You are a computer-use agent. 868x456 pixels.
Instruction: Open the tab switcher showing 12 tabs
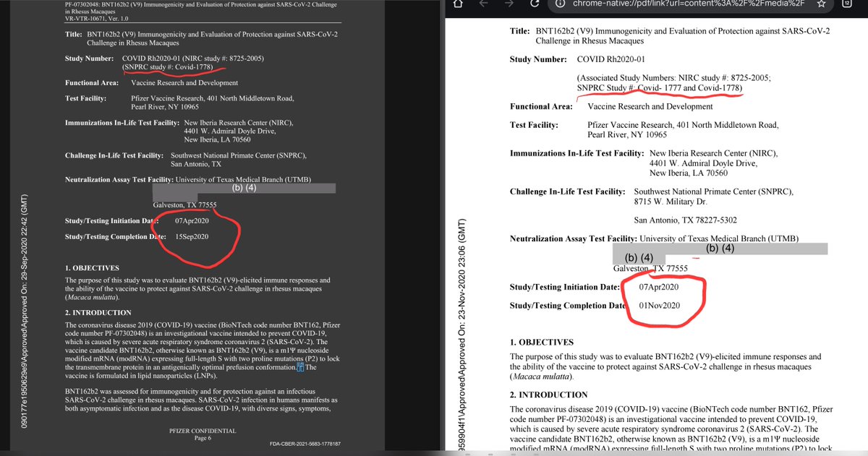(x=846, y=5)
